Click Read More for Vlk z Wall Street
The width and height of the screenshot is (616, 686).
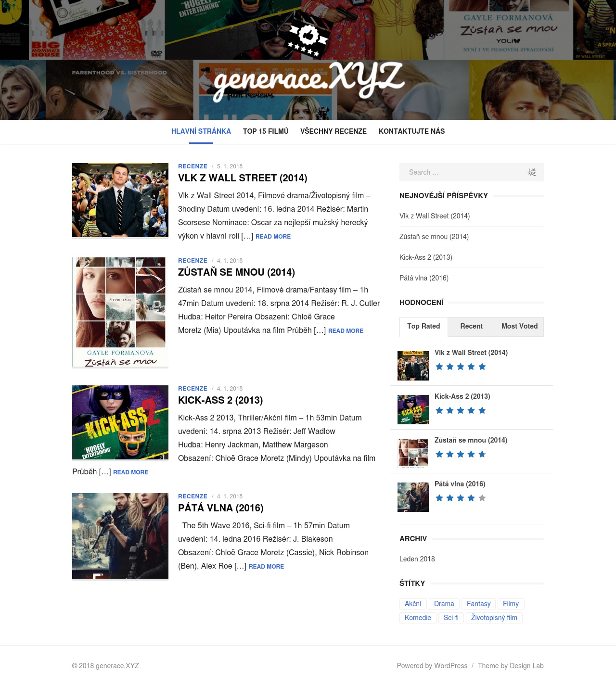click(273, 237)
